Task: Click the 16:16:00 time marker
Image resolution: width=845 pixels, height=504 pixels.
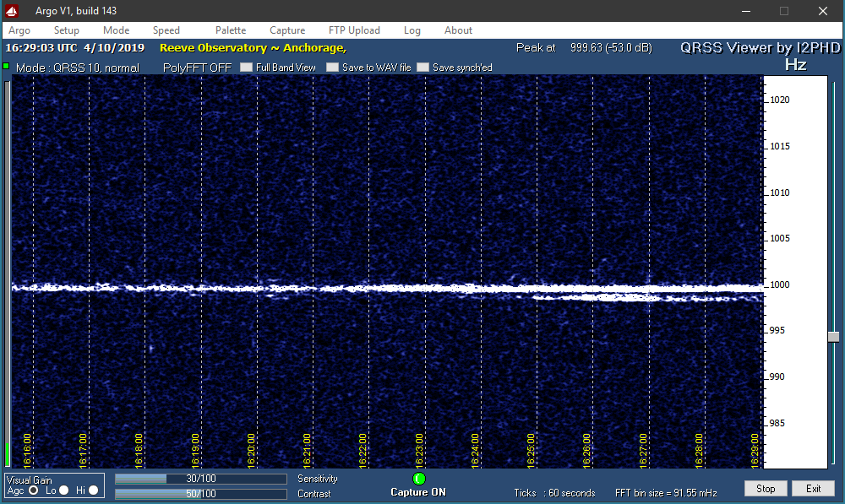Action: coord(28,450)
